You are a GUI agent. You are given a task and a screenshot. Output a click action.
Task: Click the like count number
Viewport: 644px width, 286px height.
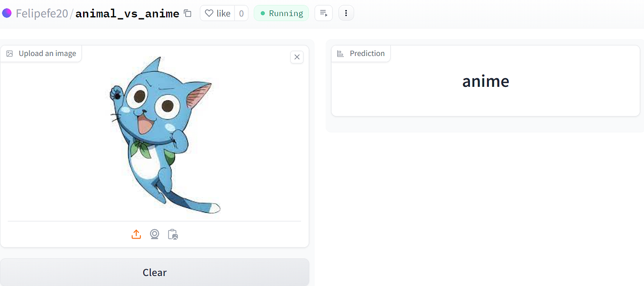pyautogui.click(x=241, y=13)
